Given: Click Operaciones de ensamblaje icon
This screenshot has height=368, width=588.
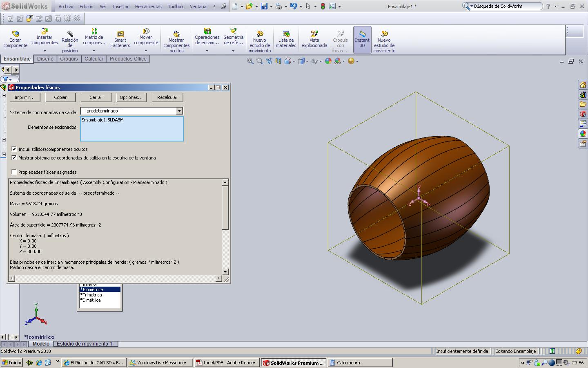Looking at the screenshot, I should pyautogui.click(x=207, y=31).
